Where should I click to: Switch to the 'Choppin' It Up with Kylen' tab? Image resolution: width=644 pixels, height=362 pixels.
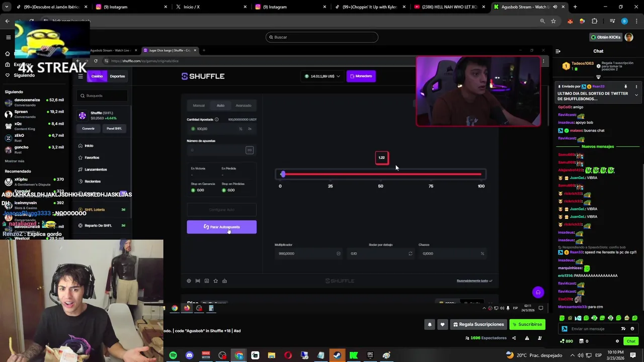[x=369, y=7]
